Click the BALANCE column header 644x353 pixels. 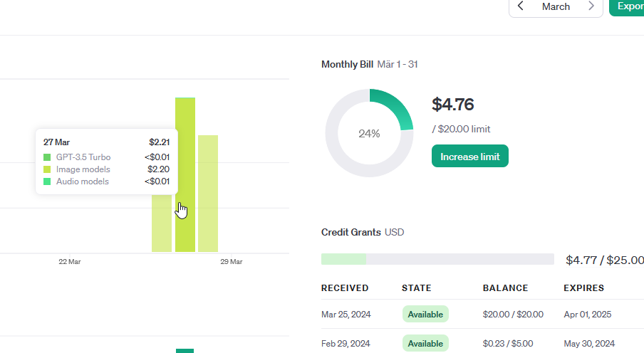(505, 288)
